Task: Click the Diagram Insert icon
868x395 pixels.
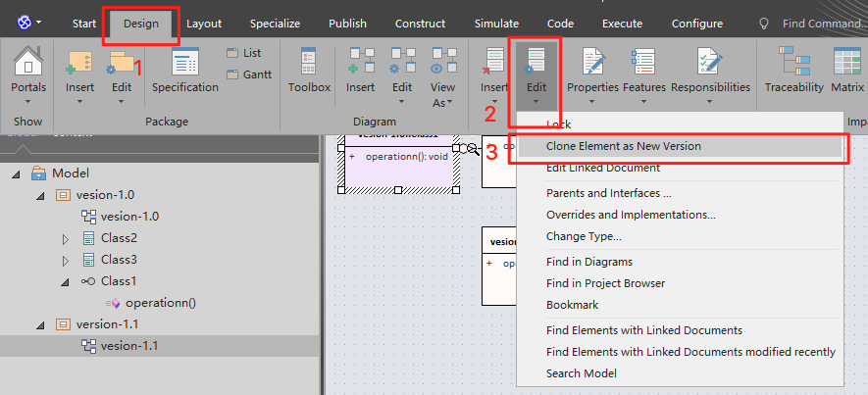Action: pos(360,62)
